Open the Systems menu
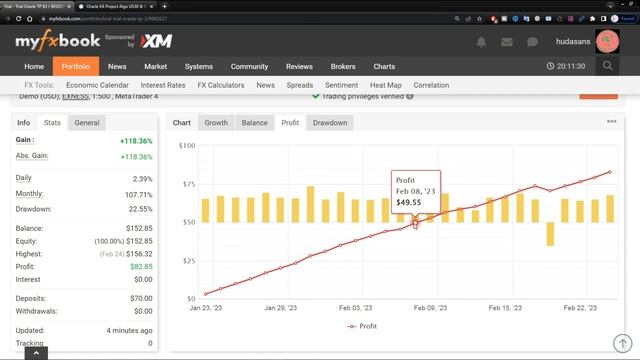Screen dimensions: 640x360 (x=199, y=67)
